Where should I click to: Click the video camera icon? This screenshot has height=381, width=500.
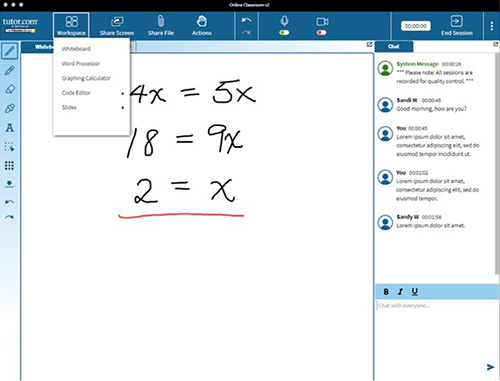tap(322, 22)
